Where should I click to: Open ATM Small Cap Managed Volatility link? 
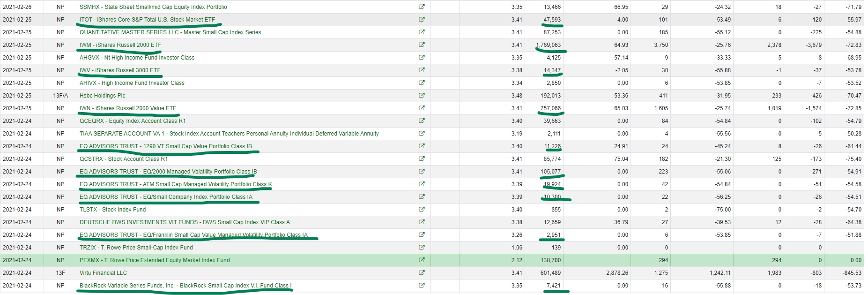[176, 184]
